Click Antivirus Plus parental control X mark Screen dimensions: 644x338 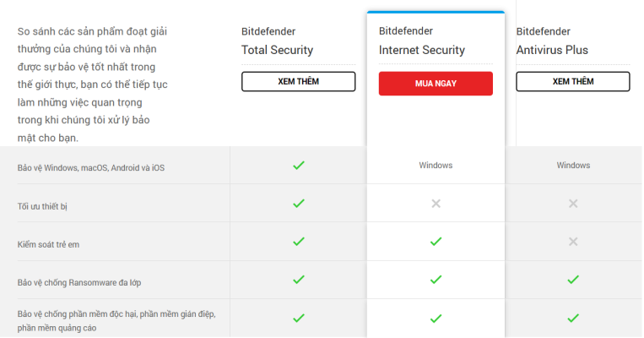[x=573, y=242]
